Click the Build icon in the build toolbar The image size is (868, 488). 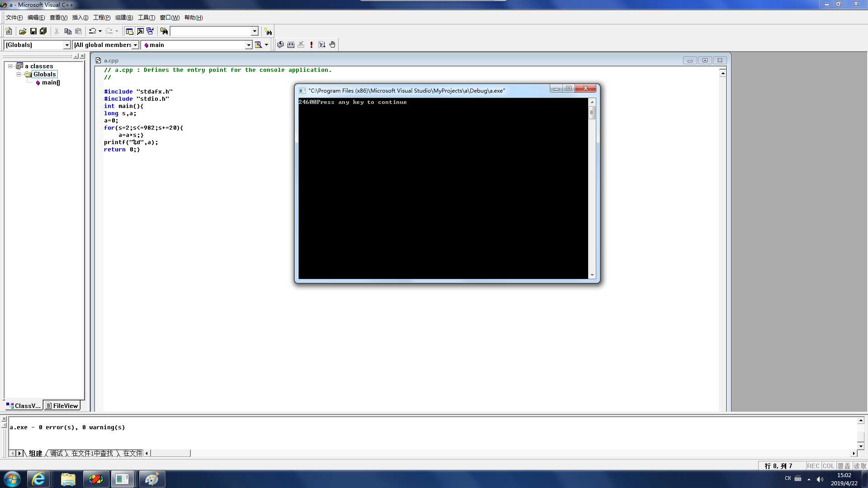click(291, 45)
